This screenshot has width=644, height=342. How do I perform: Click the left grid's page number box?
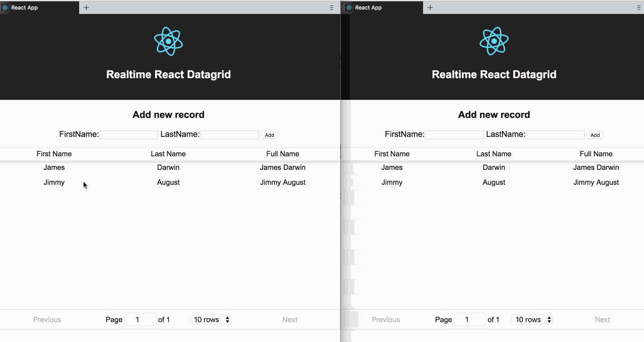coord(140,319)
